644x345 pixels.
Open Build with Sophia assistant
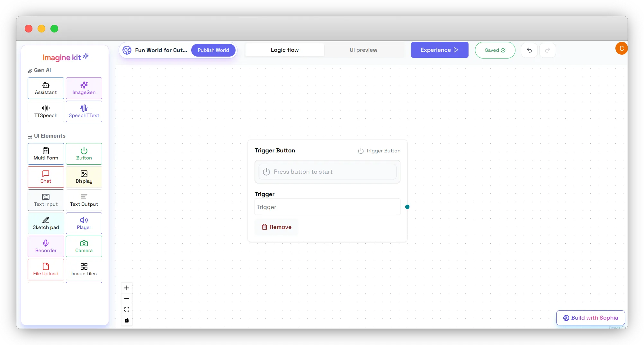pos(590,318)
